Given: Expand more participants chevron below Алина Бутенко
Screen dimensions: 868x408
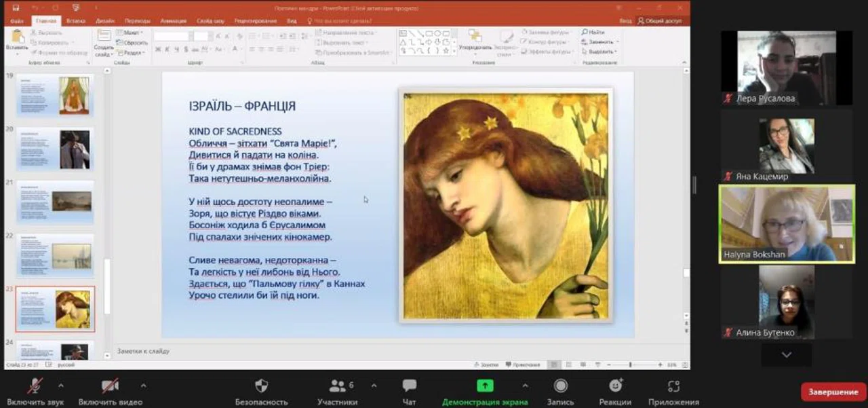Looking at the screenshot, I should tap(787, 354).
